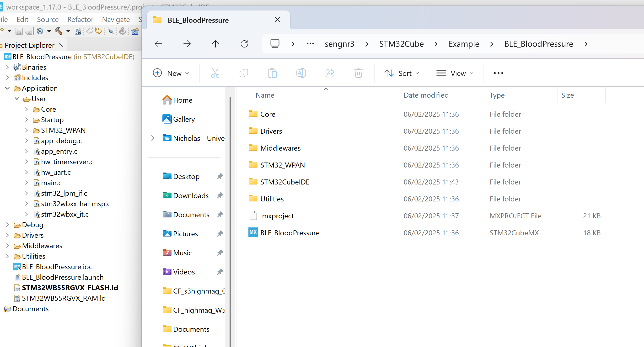Click the Delete icon in File Explorer

(358, 73)
